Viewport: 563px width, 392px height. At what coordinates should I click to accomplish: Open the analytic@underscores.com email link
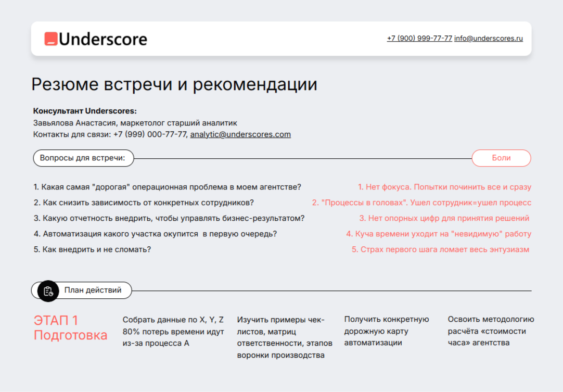(x=240, y=134)
